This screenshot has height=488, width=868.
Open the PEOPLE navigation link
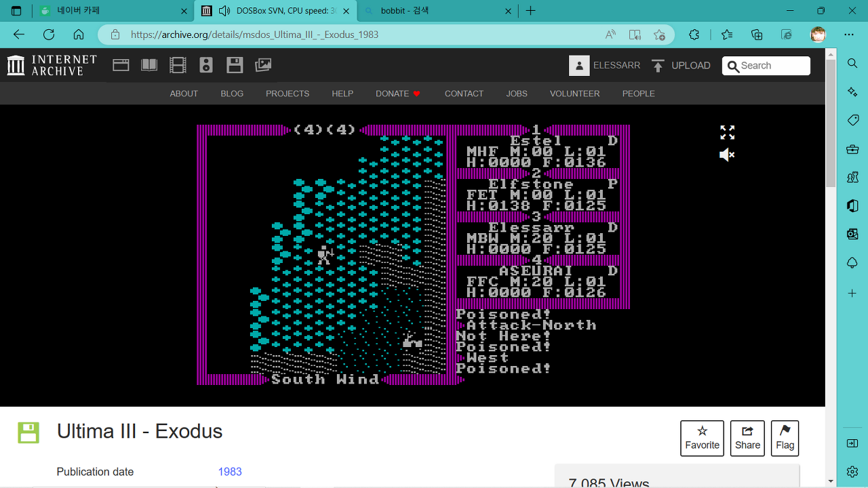point(639,94)
